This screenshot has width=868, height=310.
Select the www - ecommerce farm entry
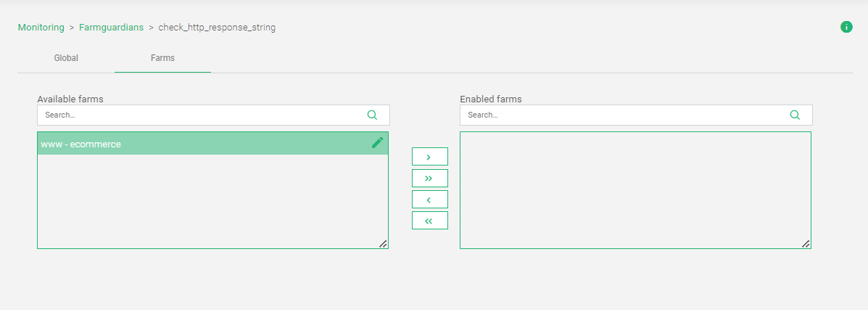click(212, 144)
